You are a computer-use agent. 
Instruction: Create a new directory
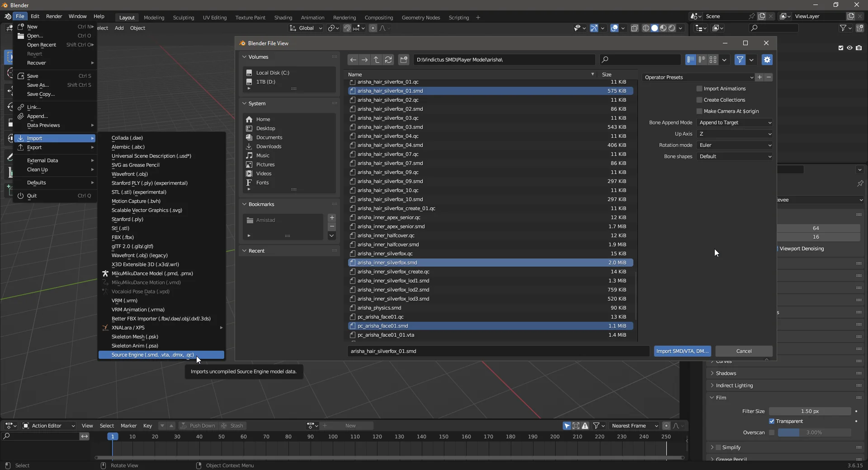(x=404, y=60)
